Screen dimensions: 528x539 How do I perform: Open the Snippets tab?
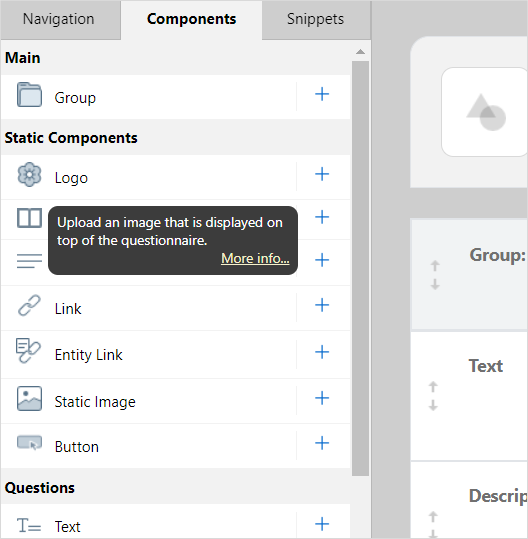(x=315, y=19)
